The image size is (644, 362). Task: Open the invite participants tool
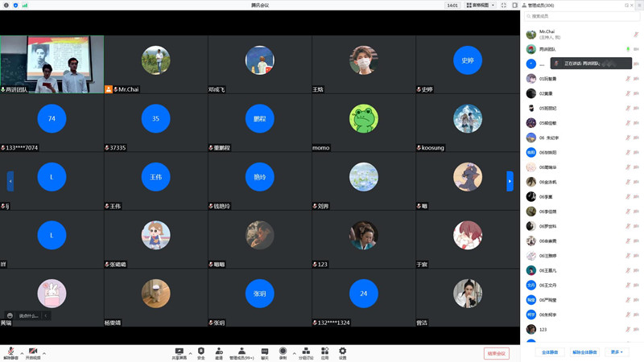pyautogui.click(x=219, y=353)
